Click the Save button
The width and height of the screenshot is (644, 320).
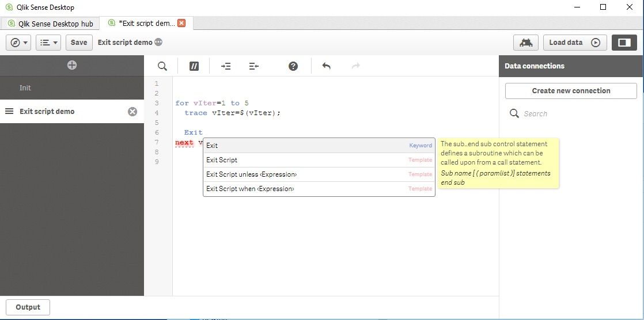click(x=78, y=42)
